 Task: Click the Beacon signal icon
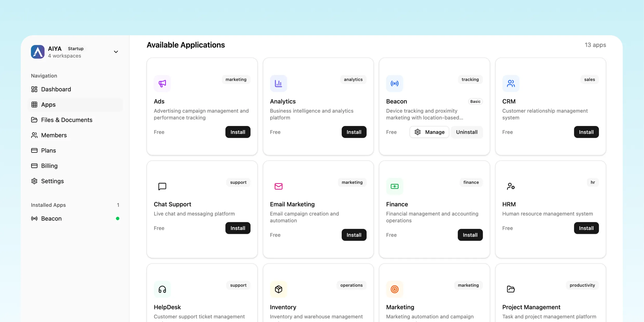coord(394,83)
